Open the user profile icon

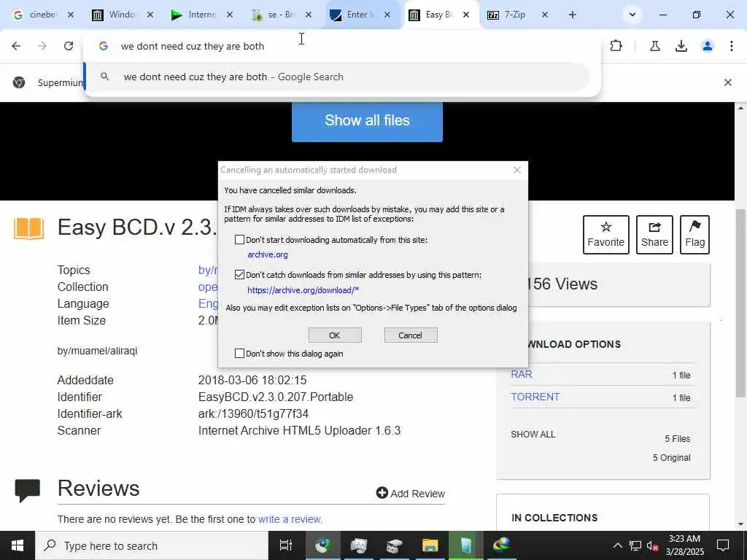(708, 46)
